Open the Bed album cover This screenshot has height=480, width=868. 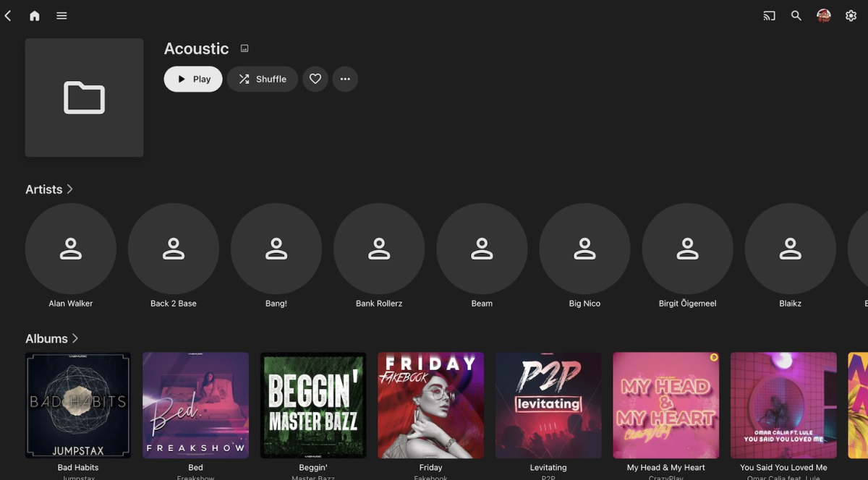point(195,406)
